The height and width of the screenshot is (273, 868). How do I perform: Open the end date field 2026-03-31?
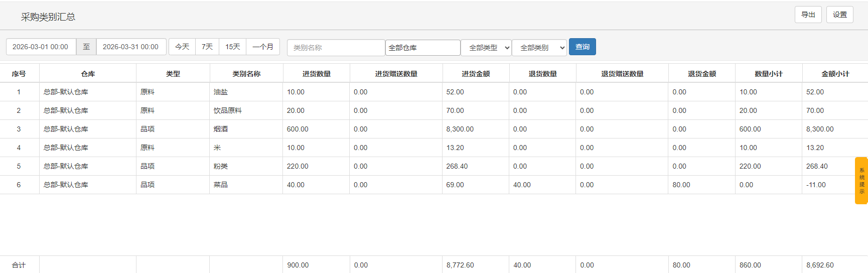pos(131,47)
